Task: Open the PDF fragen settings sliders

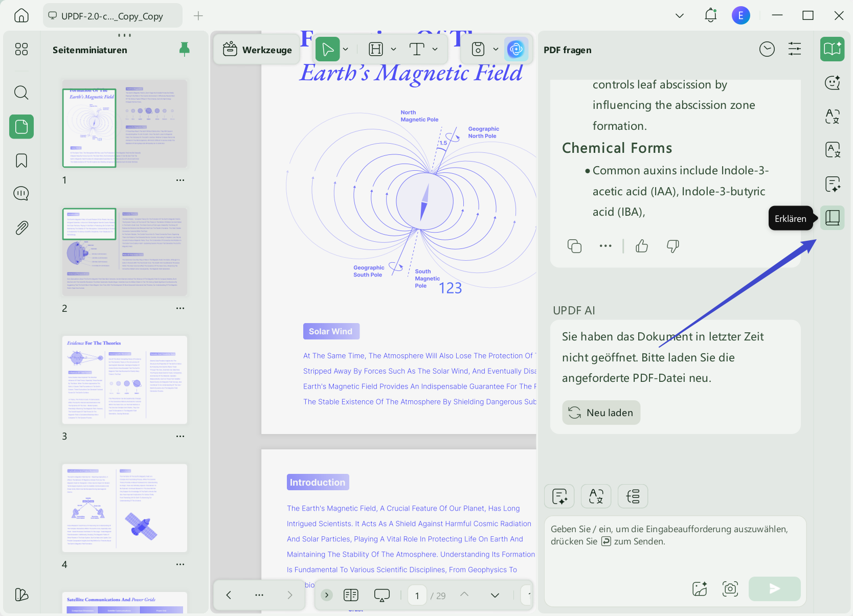Action: (x=795, y=49)
